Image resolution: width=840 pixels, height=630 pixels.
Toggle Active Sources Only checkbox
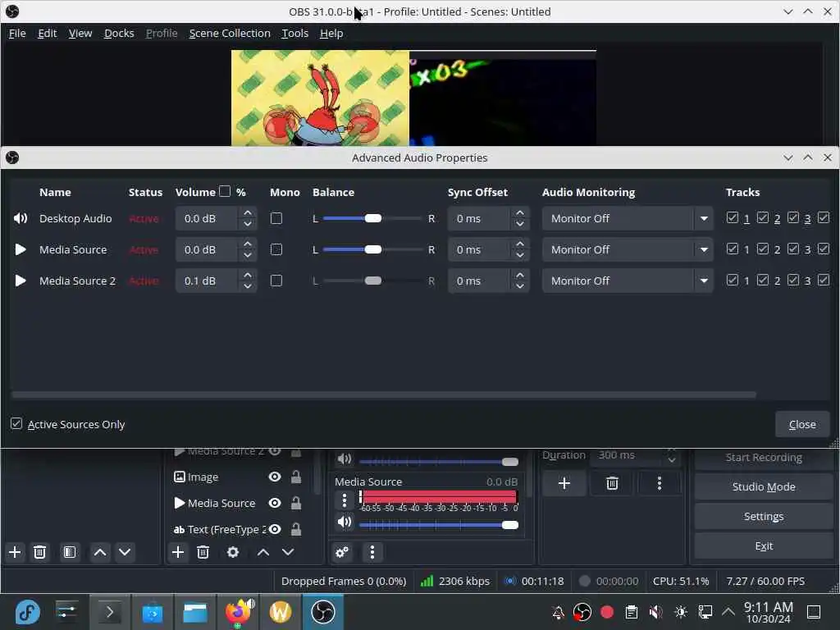[x=16, y=424]
